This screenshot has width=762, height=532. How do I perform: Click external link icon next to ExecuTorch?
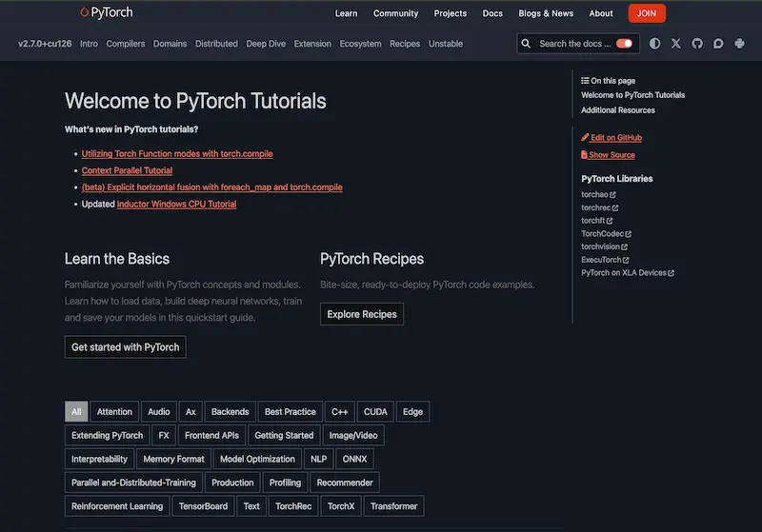[x=626, y=260]
